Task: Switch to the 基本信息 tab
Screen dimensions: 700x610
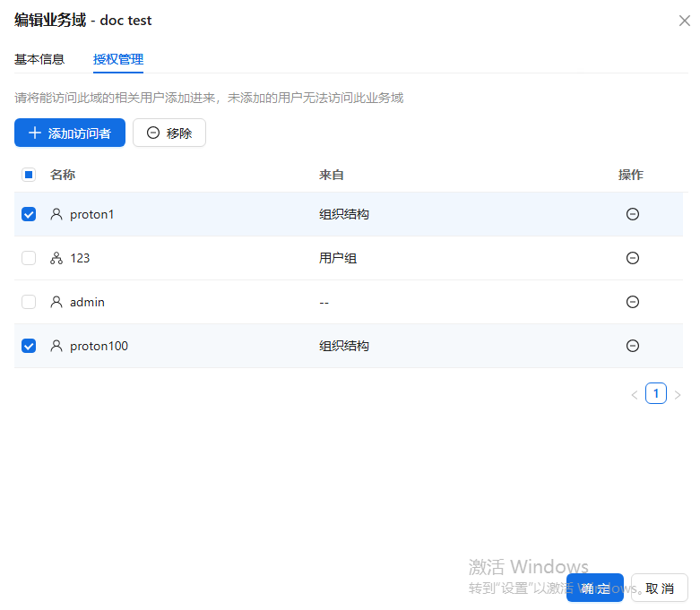Action: click(x=39, y=60)
